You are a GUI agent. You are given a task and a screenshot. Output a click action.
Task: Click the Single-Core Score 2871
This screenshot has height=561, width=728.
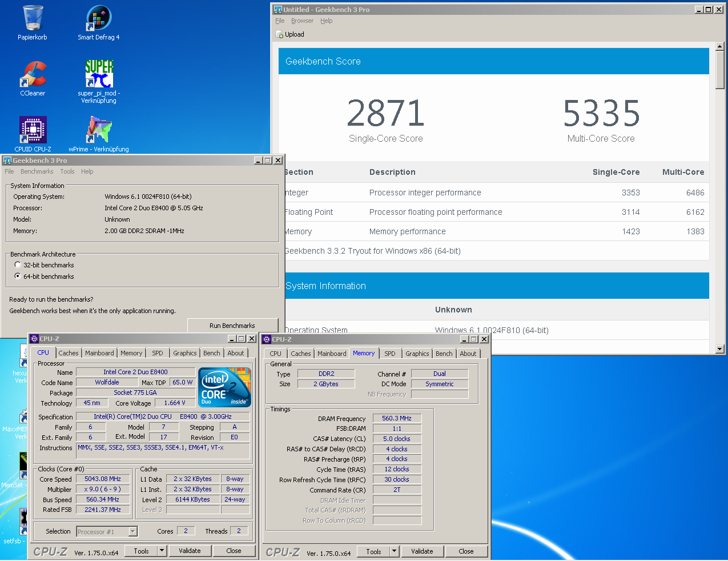pos(386,113)
